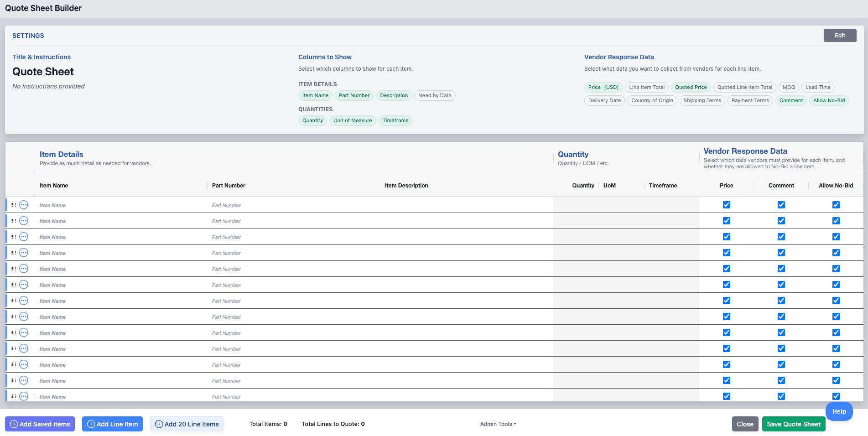Screen dimensions: 868x436
Task: Uncheck the Comment checkbox in the second row
Action: 781,221
